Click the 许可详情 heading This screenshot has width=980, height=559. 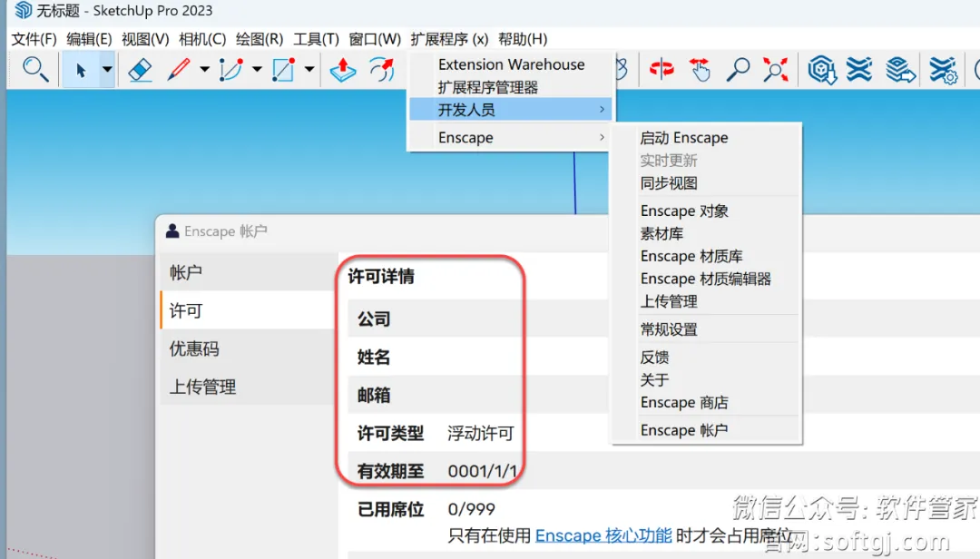pyautogui.click(x=381, y=276)
